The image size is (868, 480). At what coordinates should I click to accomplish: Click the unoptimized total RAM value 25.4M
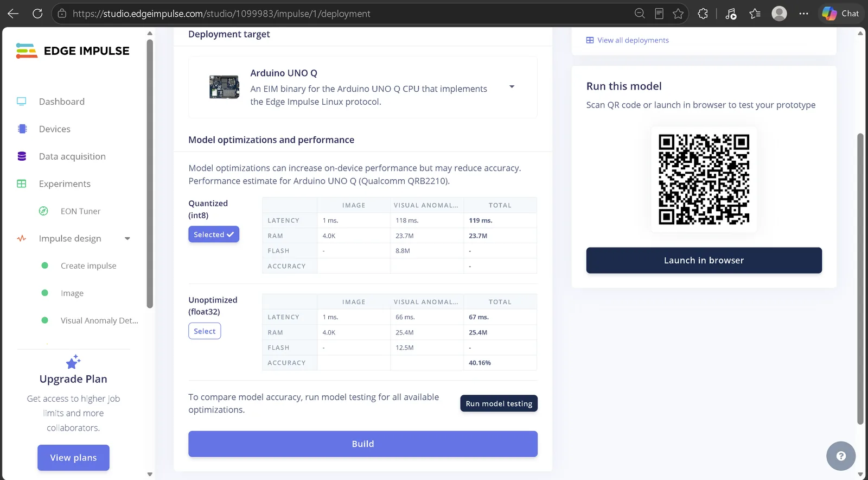pos(478,332)
